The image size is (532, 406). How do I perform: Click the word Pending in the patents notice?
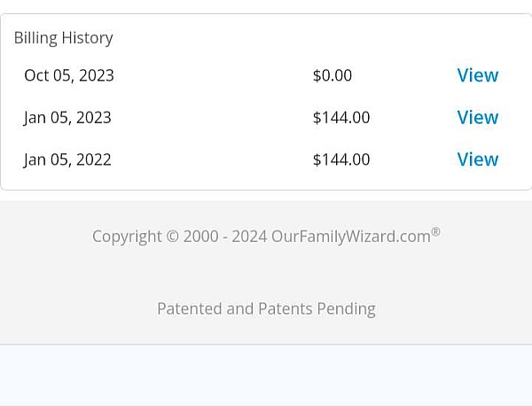347,308
